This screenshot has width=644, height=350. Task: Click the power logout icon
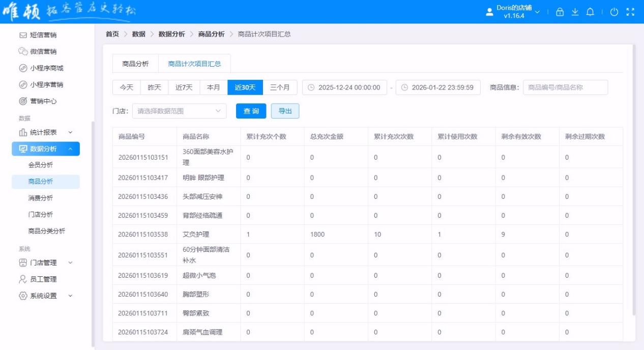tap(614, 12)
